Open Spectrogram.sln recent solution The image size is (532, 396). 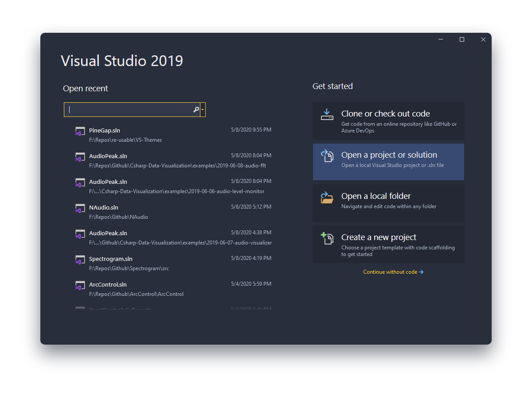(x=173, y=263)
